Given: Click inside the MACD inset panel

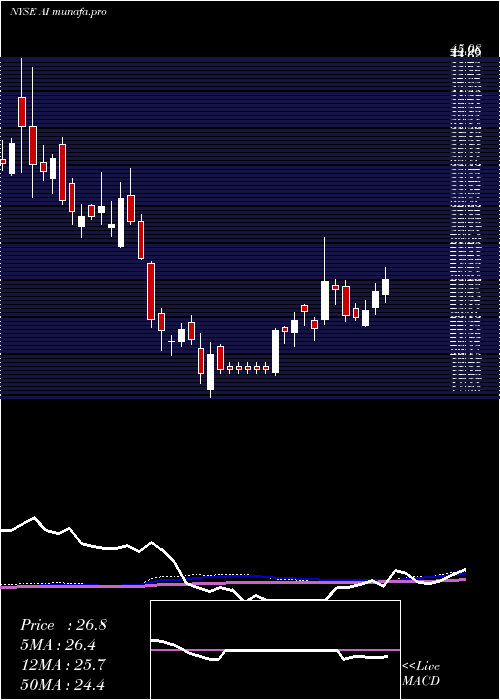Looking at the screenshot, I should click(275, 650).
